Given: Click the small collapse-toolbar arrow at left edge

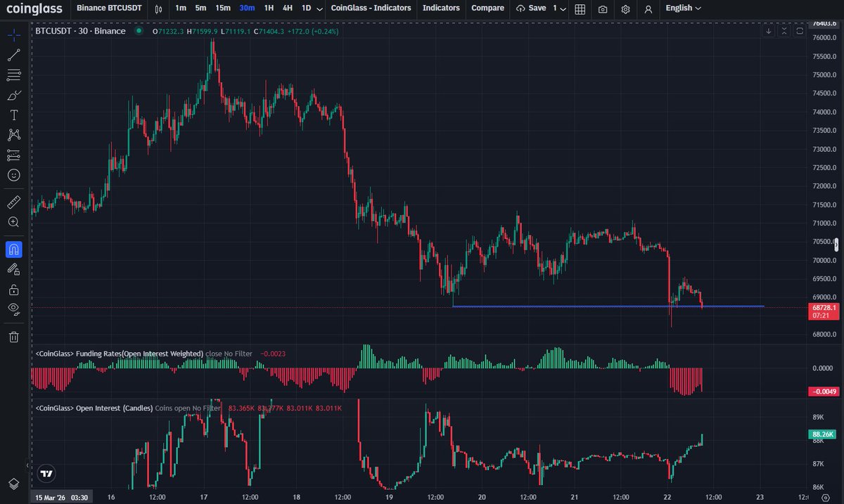Looking at the screenshot, I should pos(28,465).
